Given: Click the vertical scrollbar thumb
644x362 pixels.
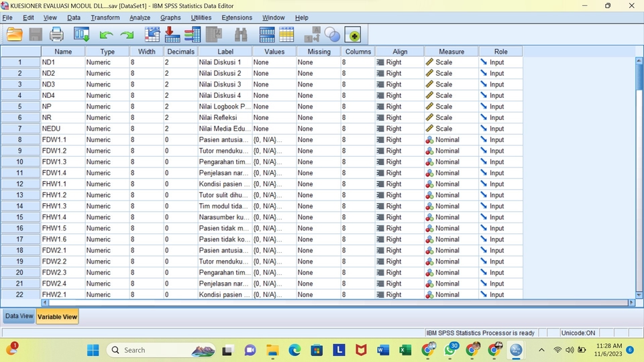Looking at the screenshot, I should [639, 76].
